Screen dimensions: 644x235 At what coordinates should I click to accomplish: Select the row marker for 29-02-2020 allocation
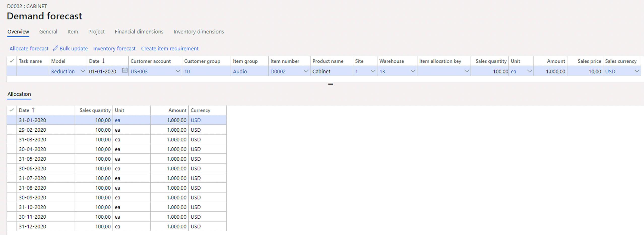click(12, 130)
